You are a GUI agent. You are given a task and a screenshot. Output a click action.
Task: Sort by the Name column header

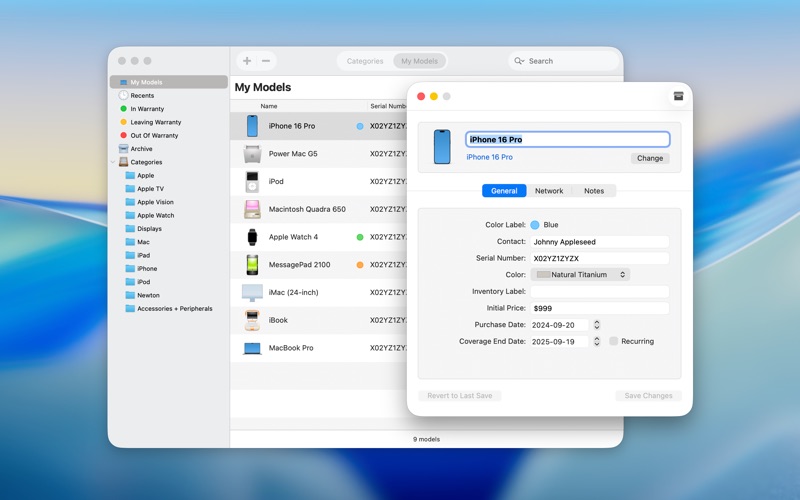[x=269, y=106]
